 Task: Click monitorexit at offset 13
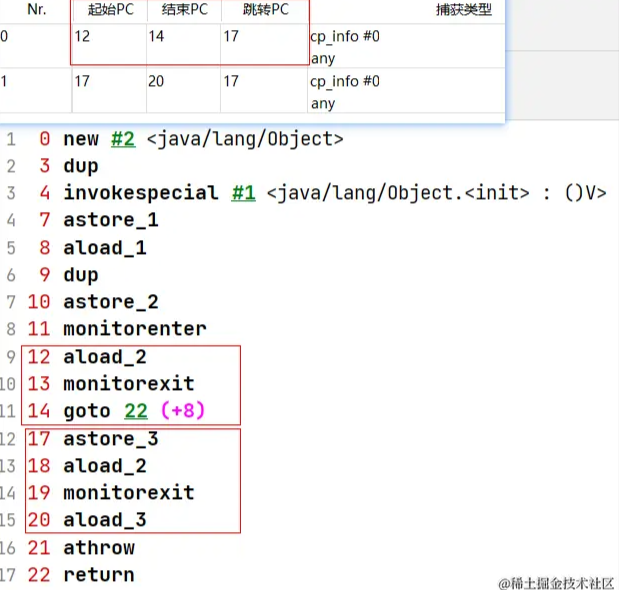[129, 384]
